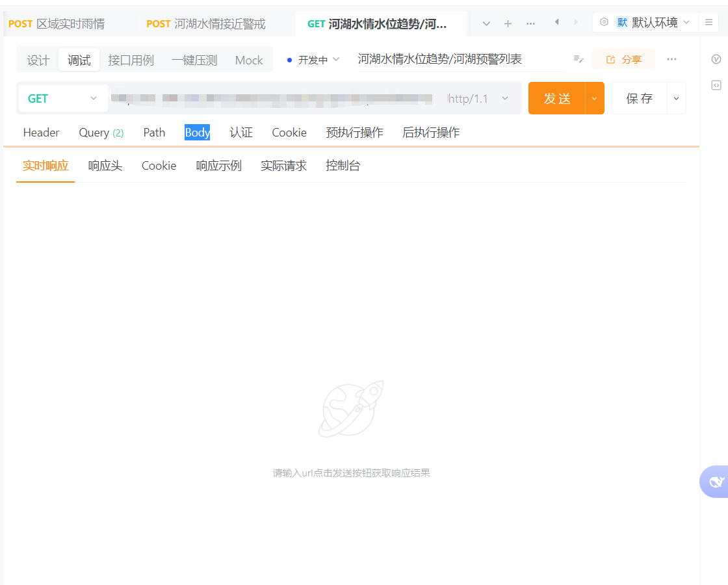The width and height of the screenshot is (728, 585).
Task: Open the request Cookie tab
Action: 289,133
